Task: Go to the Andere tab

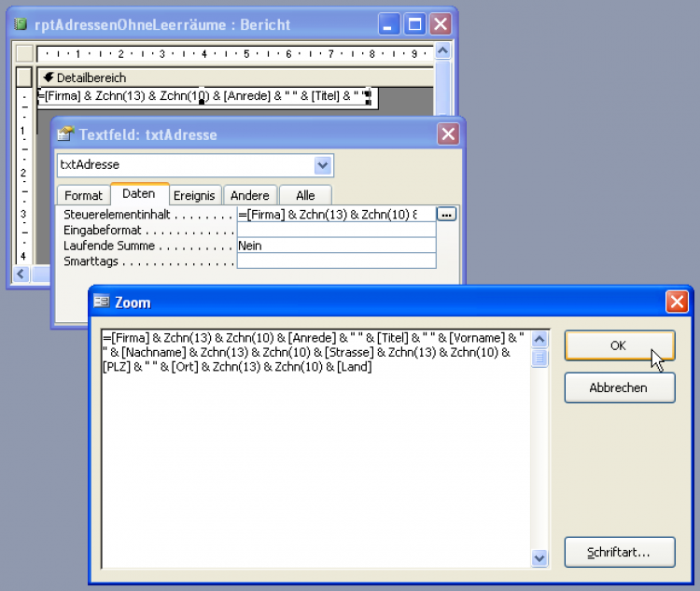Action: [250, 195]
